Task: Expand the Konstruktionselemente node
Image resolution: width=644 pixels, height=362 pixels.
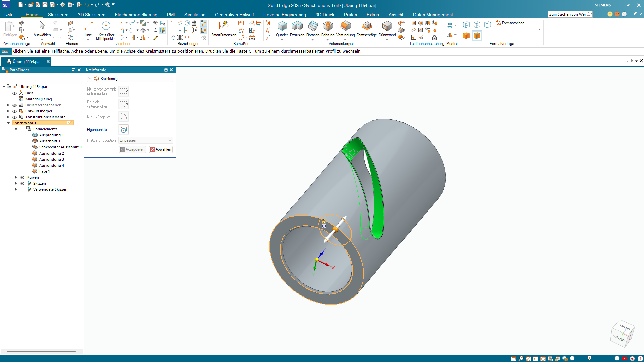Action: click(8, 117)
